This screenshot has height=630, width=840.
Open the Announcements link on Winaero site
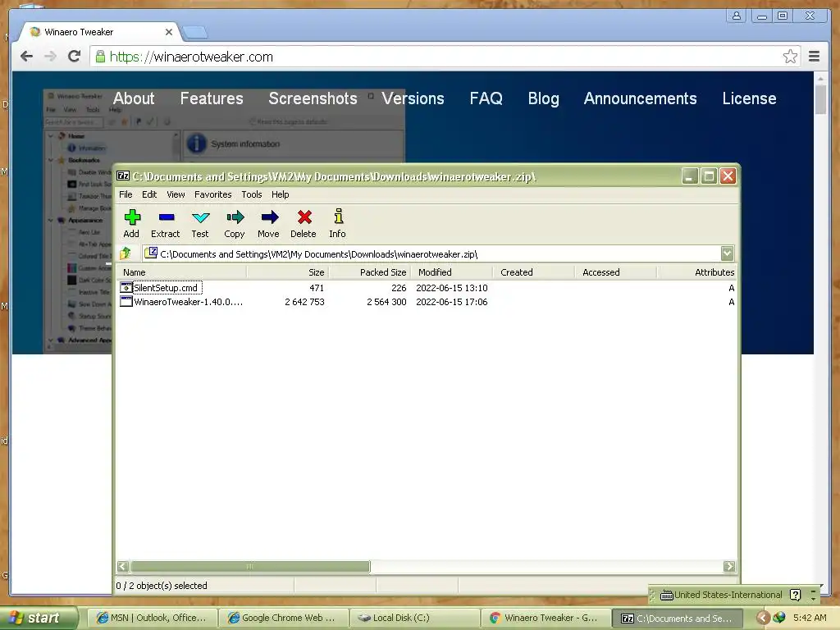coord(640,98)
